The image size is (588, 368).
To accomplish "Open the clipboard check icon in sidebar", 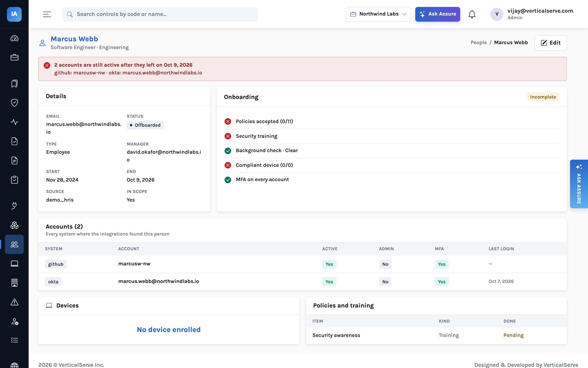I will [x=14, y=180].
